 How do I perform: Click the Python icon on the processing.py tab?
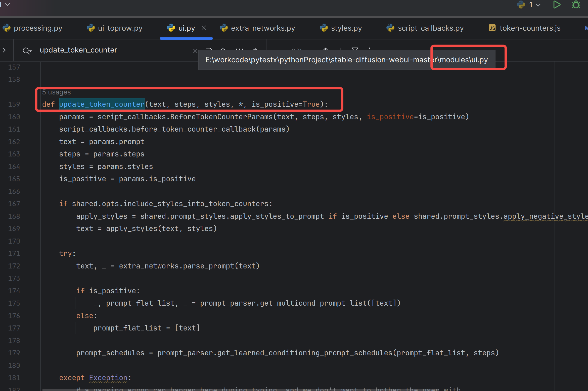[x=7, y=28]
